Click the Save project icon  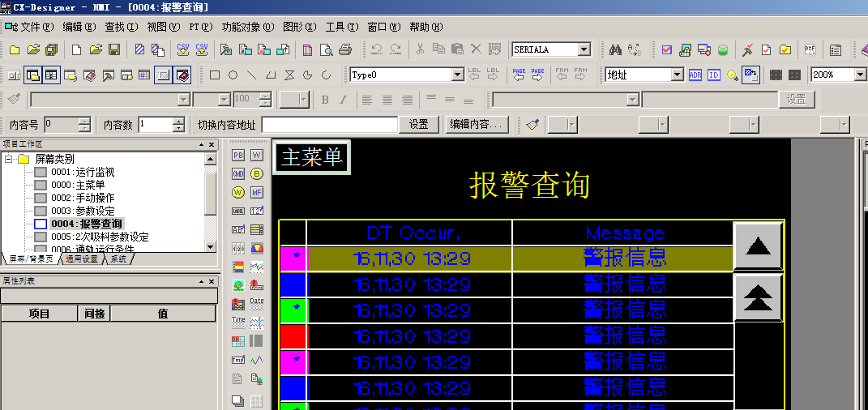114,49
